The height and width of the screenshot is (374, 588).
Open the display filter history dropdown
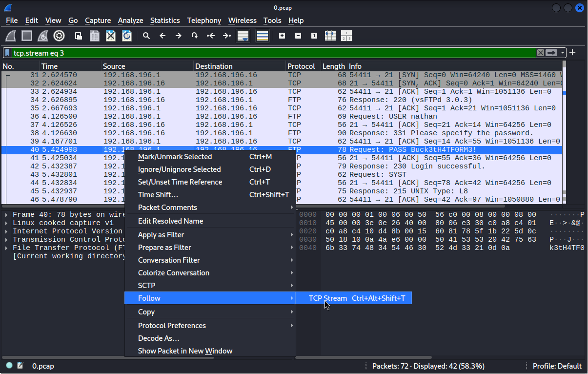point(563,53)
